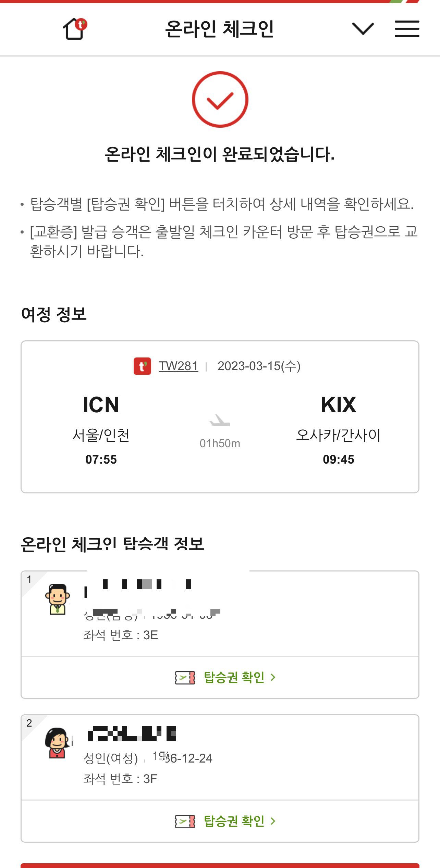The image size is (440, 868).
Task: Tap passenger card number 2 badge
Action: pos(29,723)
